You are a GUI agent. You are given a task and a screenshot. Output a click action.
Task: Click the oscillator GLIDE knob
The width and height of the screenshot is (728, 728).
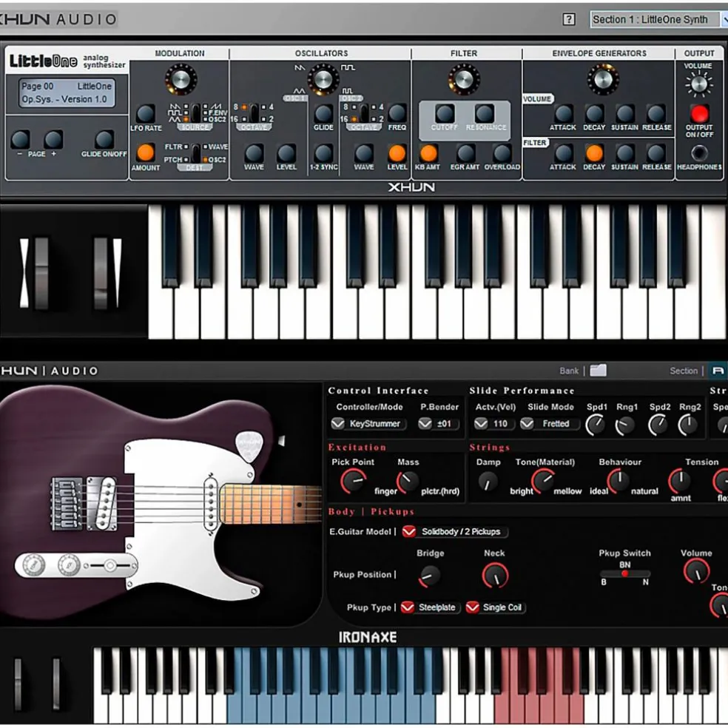(323, 113)
